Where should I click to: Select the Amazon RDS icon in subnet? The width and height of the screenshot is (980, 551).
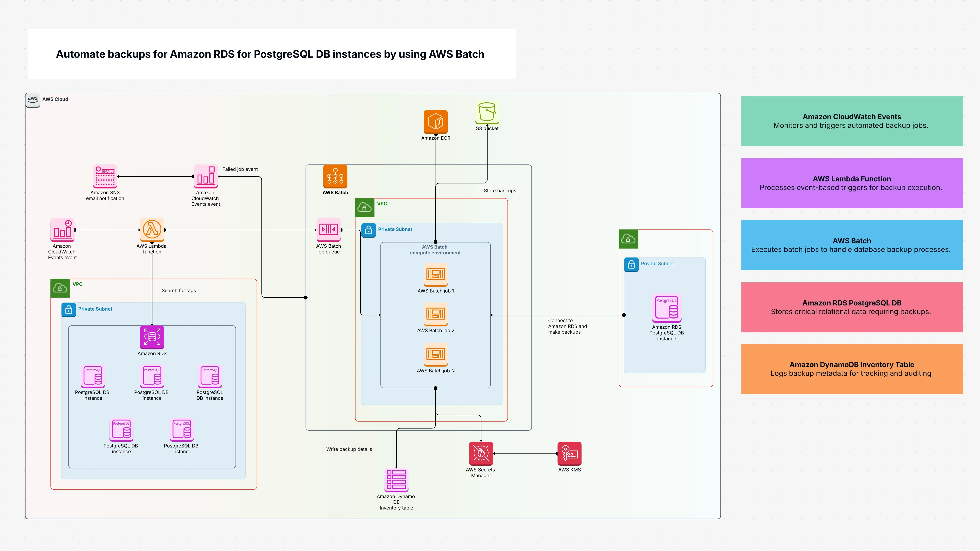pos(152,337)
